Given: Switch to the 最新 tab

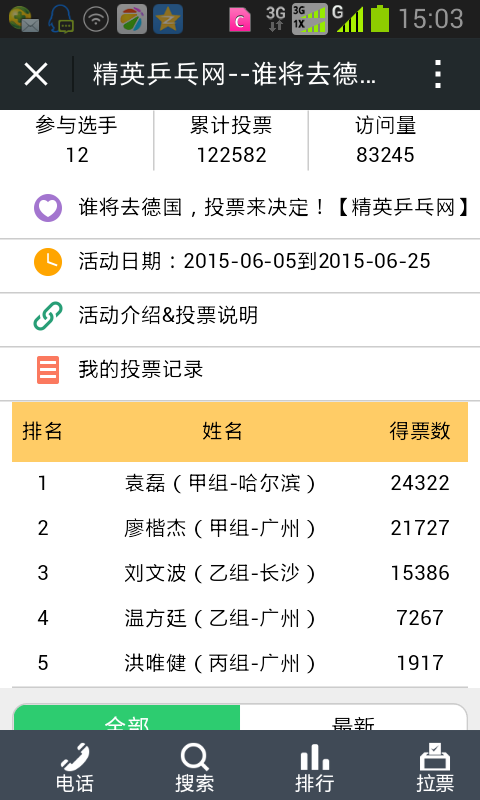Looking at the screenshot, I should tap(353, 718).
